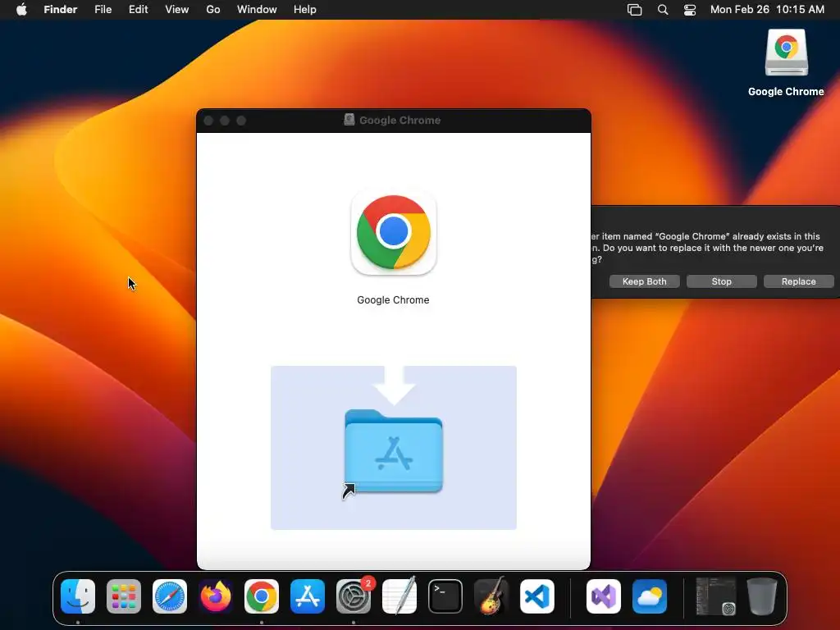This screenshot has height=630, width=840.
Task: Click the Google Chrome desktop volume label
Action: pyautogui.click(x=786, y=92)
